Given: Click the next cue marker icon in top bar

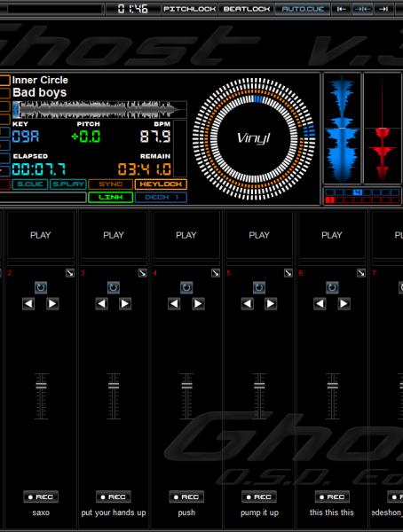Looking at the screenshot, I should coord(383,9).
